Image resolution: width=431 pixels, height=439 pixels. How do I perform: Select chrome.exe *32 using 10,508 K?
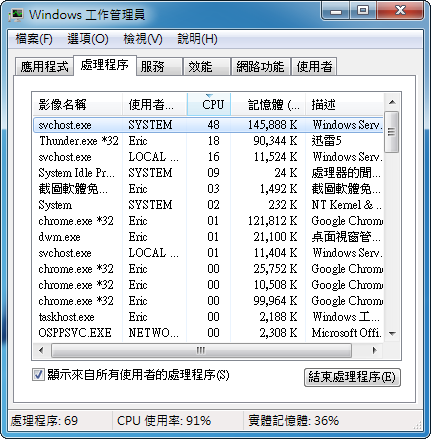[x=208, y=285]
